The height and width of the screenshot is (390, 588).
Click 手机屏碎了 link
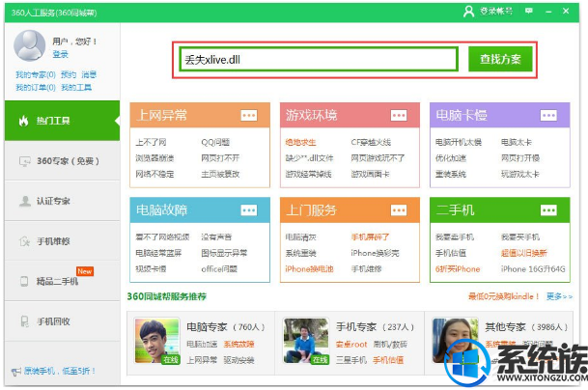[370, 237]
